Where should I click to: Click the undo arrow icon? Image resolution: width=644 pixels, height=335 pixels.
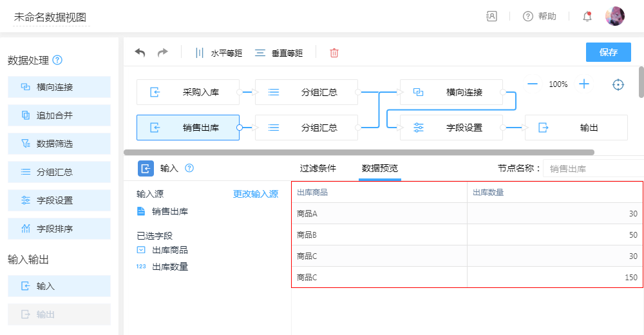click(x=140, y=53)
